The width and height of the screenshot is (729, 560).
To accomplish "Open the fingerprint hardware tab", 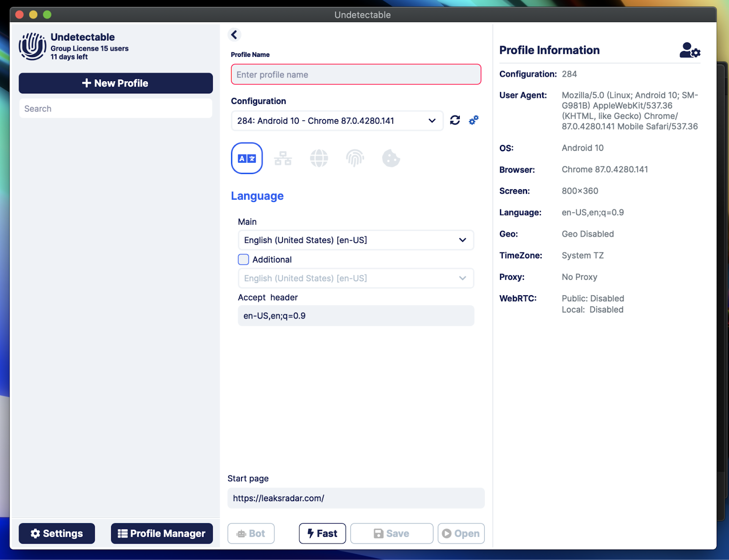I will (x=355, y=158).
